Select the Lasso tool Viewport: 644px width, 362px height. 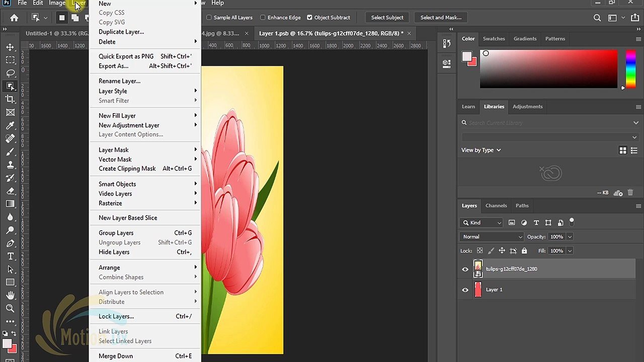point(10,73)
